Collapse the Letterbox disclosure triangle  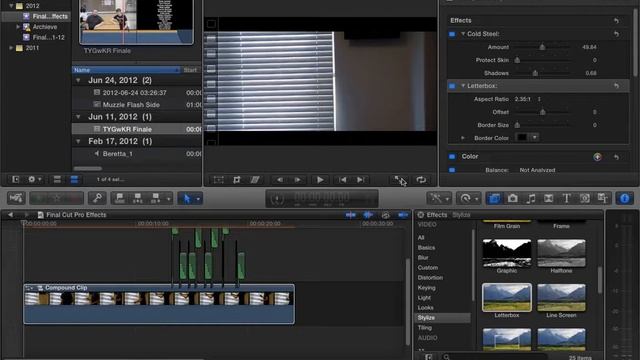coord(463,86)
